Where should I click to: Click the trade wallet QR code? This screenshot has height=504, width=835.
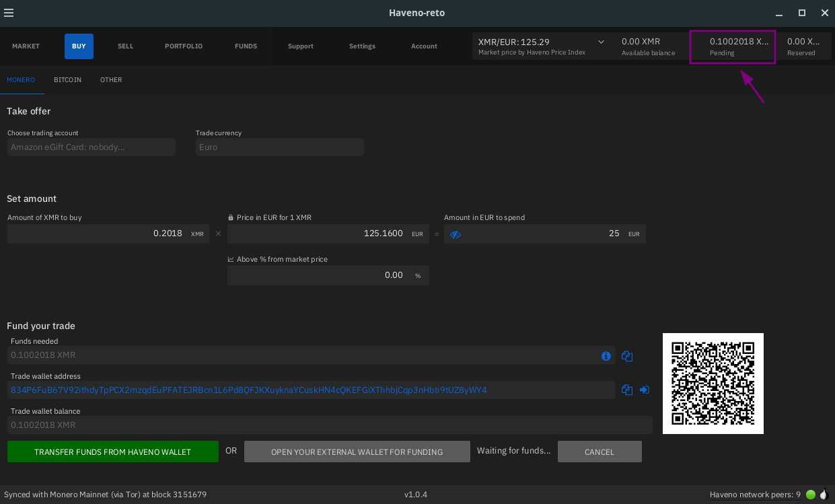[x=713, y=384]
